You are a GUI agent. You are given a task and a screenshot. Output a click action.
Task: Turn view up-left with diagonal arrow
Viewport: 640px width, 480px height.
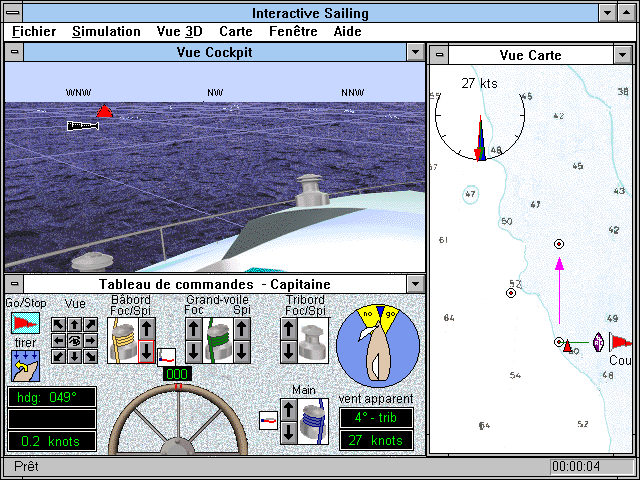point(58,325)
